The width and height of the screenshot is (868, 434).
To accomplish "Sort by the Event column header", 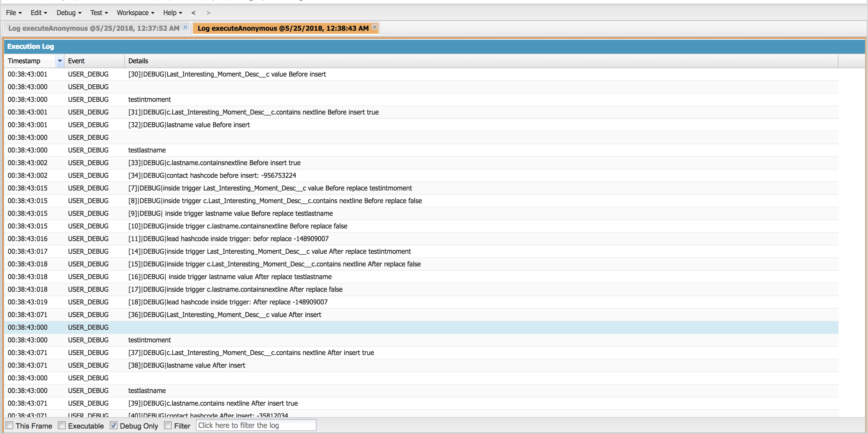I will pos(77,61).
